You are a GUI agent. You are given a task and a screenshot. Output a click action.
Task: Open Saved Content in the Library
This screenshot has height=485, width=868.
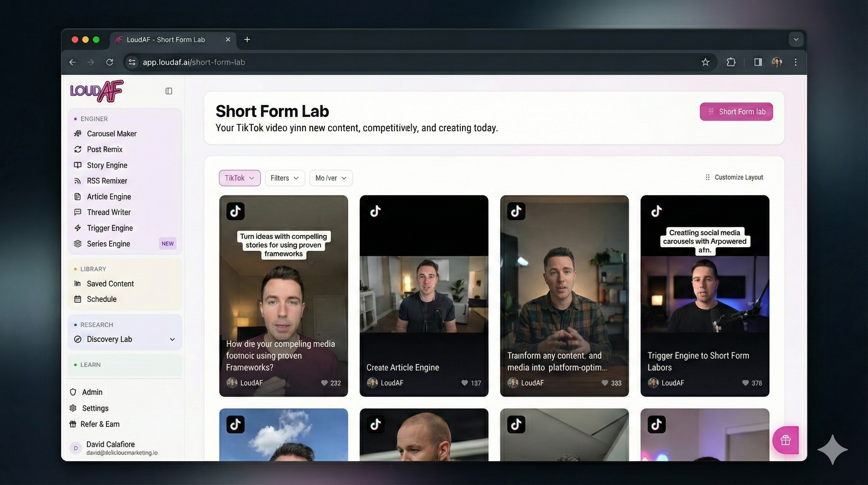pos(110,284)
